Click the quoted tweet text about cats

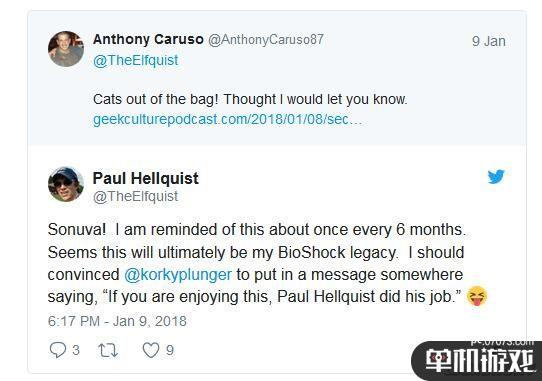pyautogui.click(x=250, y=100)
